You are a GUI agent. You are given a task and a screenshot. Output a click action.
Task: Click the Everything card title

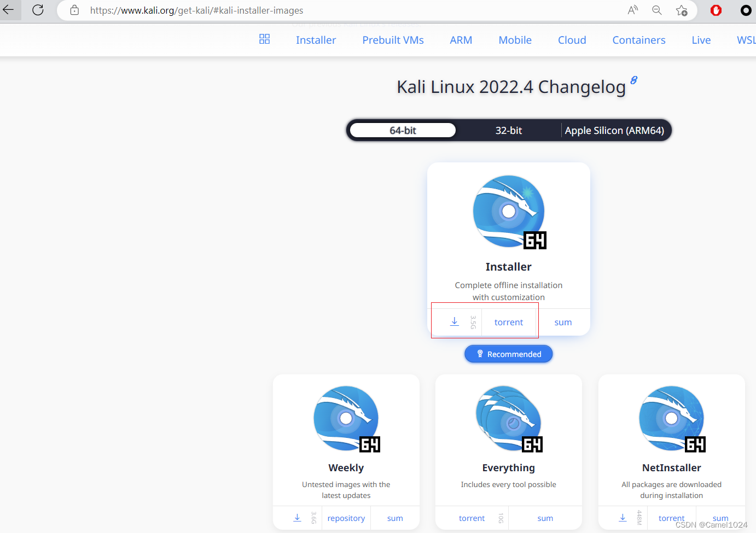click(509, 467)
